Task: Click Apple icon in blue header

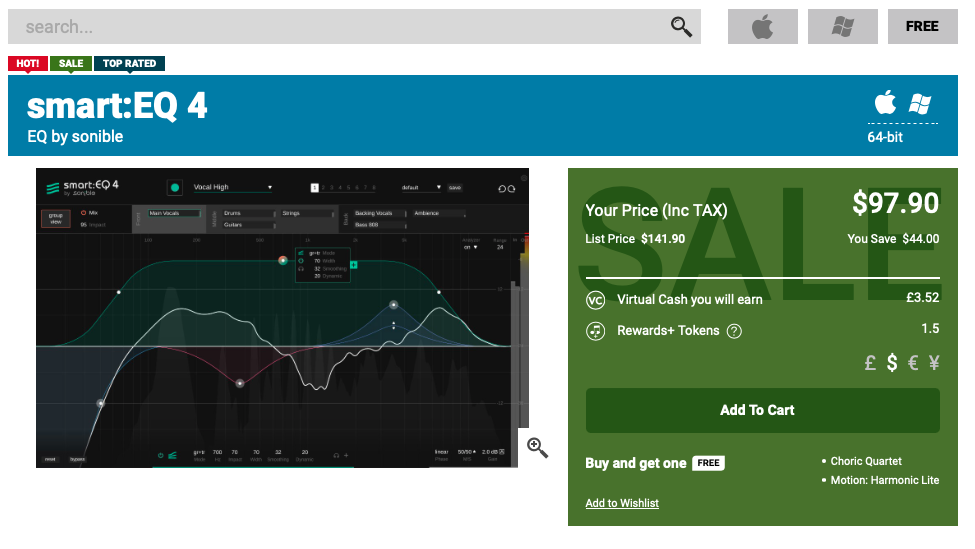Action: click(x=885, y=103)
